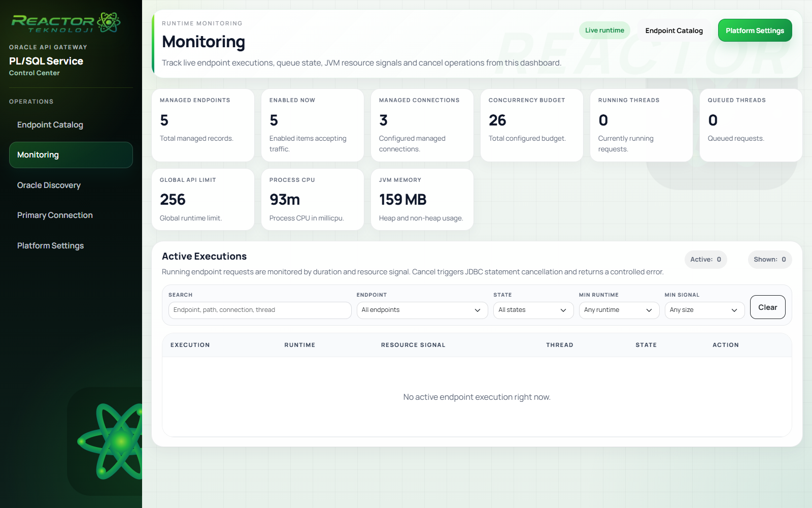812x508 pixels.
Task: Select the Managed Endpoints card
Action: pos(203,125)
